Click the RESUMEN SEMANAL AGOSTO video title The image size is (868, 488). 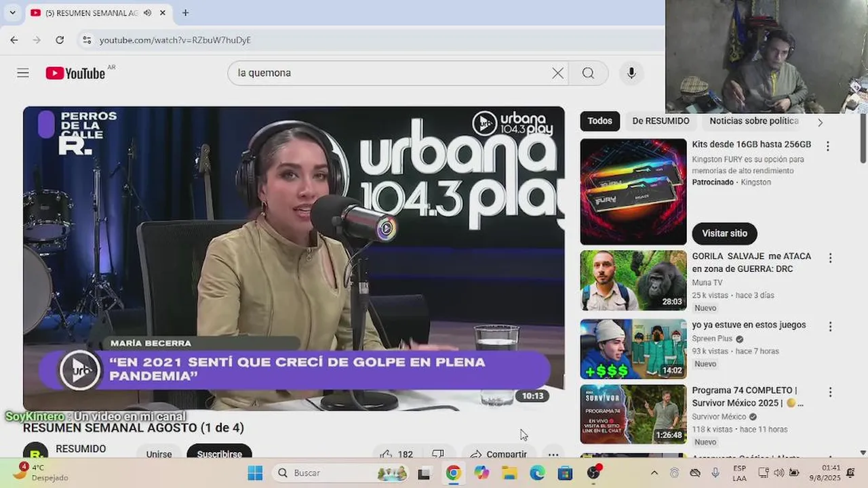click(134, 428)
